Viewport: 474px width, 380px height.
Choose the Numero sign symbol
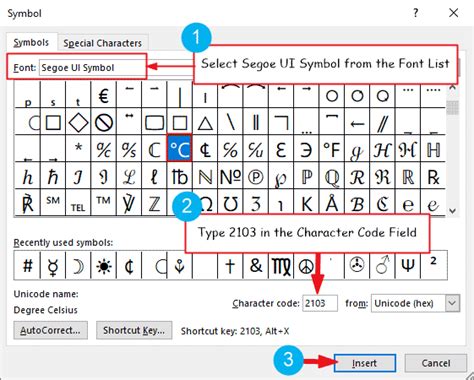(230, 176)
